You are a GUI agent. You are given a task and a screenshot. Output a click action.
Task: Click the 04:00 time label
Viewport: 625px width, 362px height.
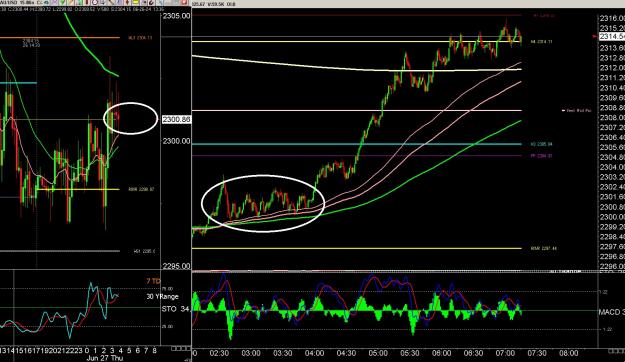(314, 353)
